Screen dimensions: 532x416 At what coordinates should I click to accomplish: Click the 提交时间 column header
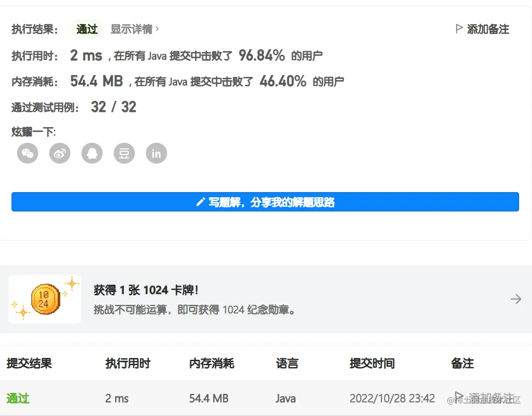(372, 363)
